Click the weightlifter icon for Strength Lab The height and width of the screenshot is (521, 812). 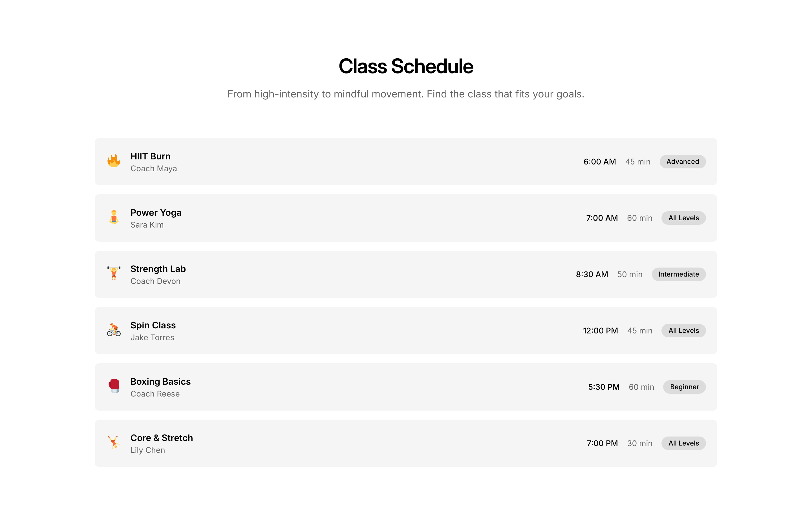pos(114,274)
